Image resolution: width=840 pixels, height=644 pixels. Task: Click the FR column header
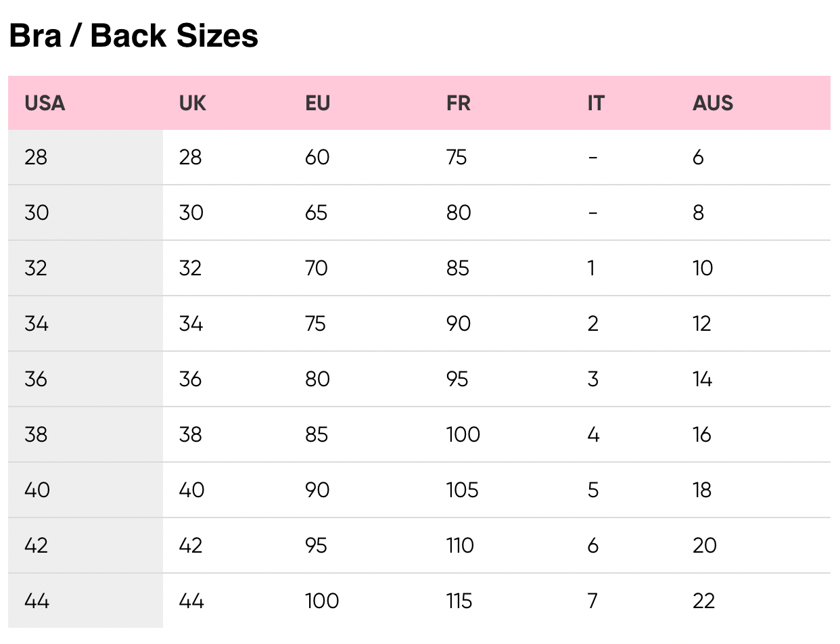458,103
